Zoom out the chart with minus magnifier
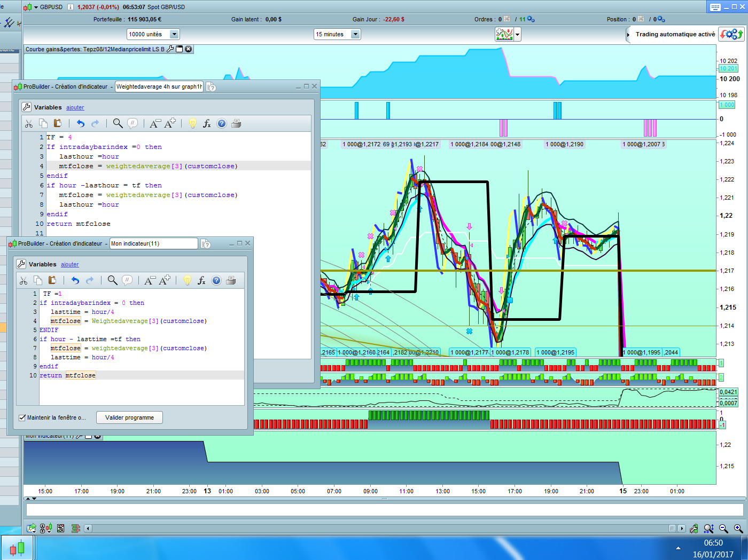Image resolution: width=748 pixels, height=560 pixels. 723,529
